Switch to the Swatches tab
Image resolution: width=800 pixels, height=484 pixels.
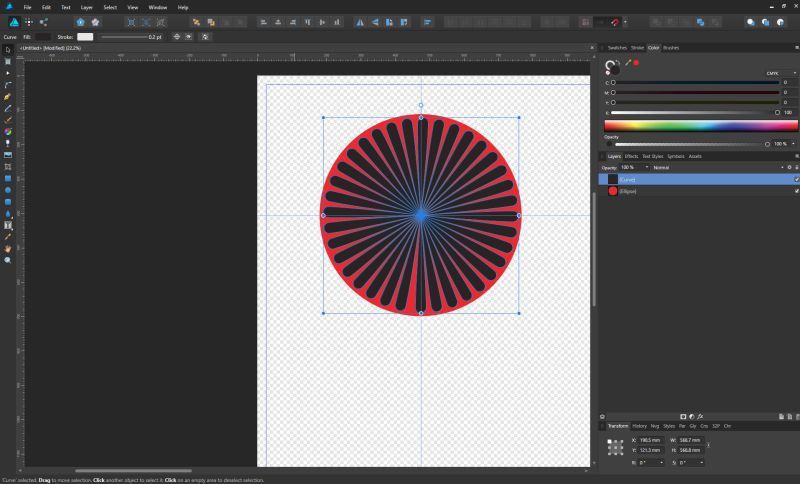617,48
